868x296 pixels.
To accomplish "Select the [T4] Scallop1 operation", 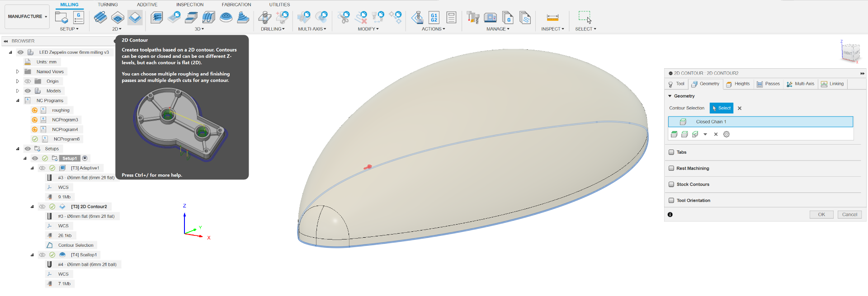I will click(x=84, y=255).
